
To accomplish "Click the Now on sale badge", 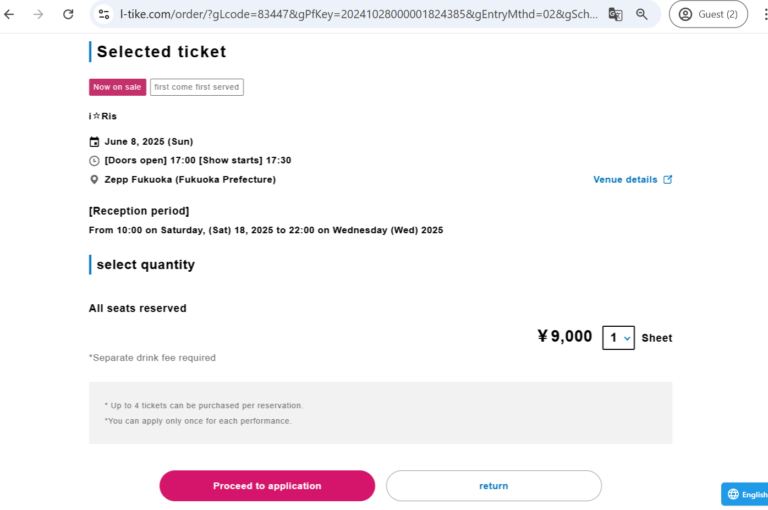I will [118, 87].
